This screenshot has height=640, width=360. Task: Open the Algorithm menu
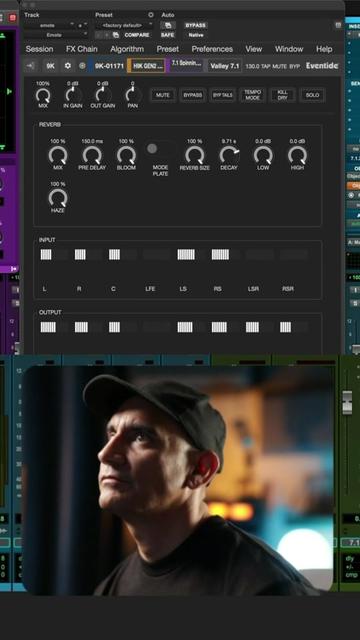point(127,49)
